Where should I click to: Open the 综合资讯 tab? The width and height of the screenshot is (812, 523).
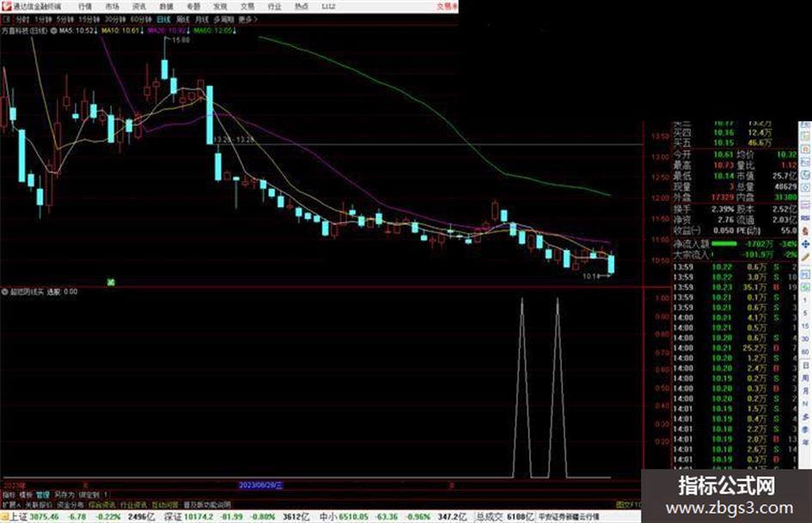pos(102,504)
